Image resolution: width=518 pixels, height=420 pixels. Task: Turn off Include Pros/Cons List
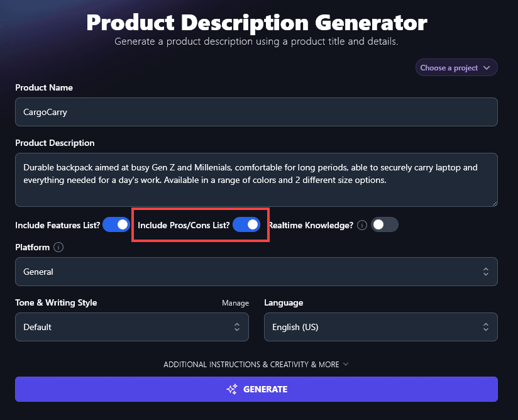tap(246, 224)
